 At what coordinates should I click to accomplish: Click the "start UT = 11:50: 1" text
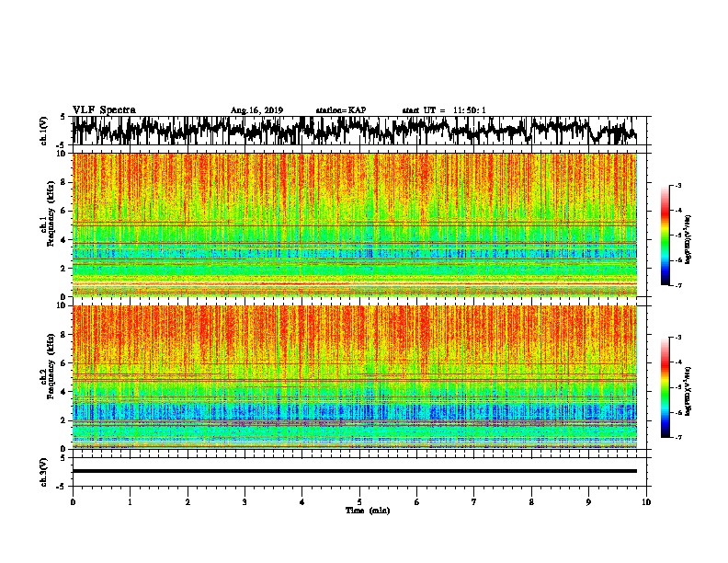point(444,110)
